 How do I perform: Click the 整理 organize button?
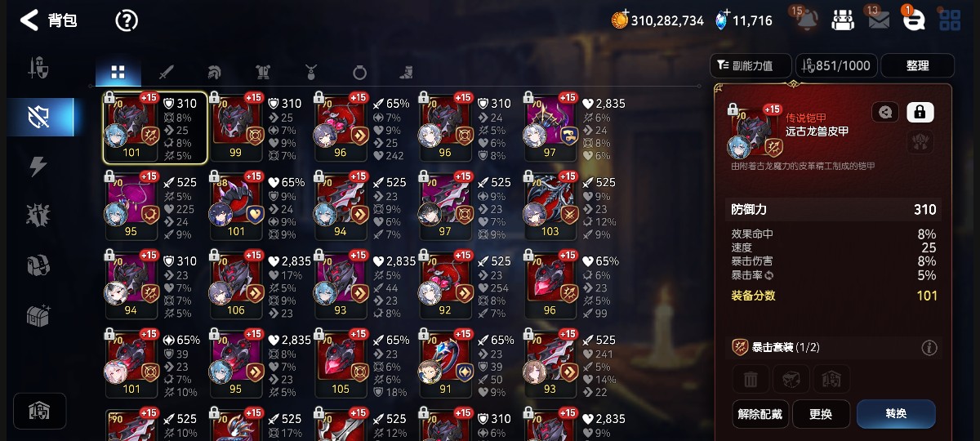tap(917, 65)
